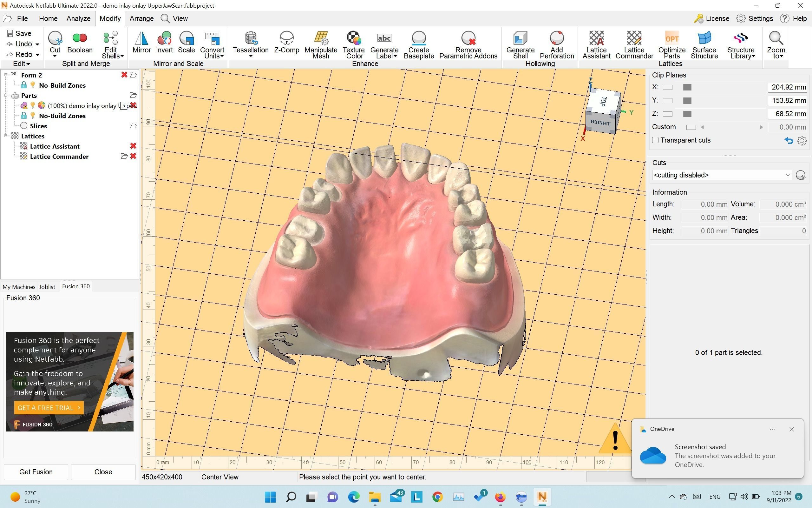Viewport: 812px width, 508px height.
Task: Switch to the Arrange ribbon tab
Action: pos(141,18)
